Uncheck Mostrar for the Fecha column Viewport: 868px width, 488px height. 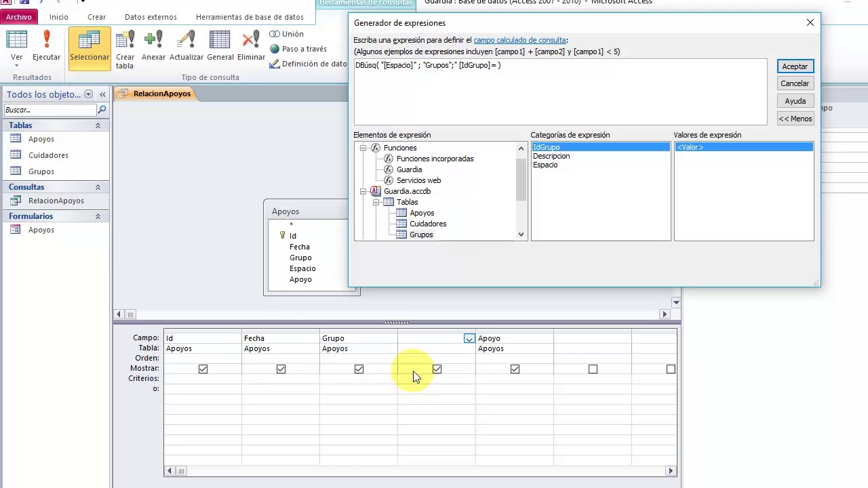click(x=281, y=369)
